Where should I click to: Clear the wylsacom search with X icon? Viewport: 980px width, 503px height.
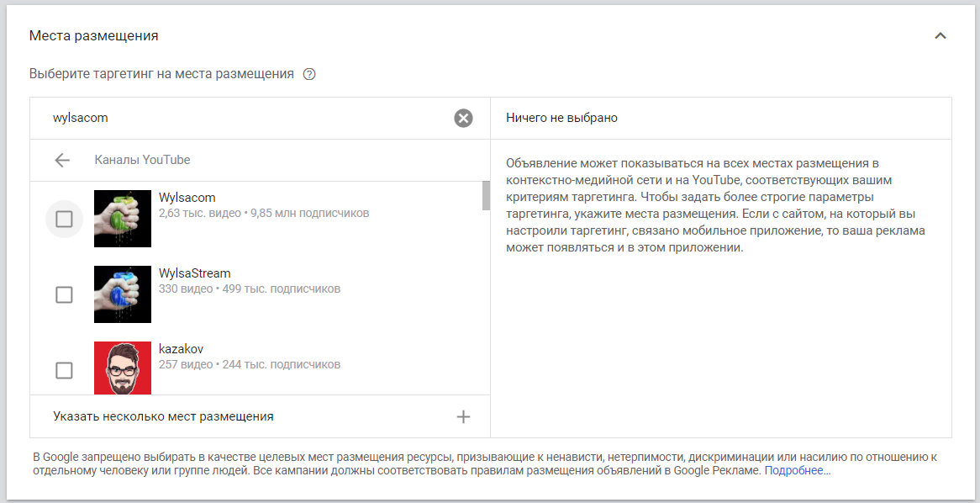463,119
